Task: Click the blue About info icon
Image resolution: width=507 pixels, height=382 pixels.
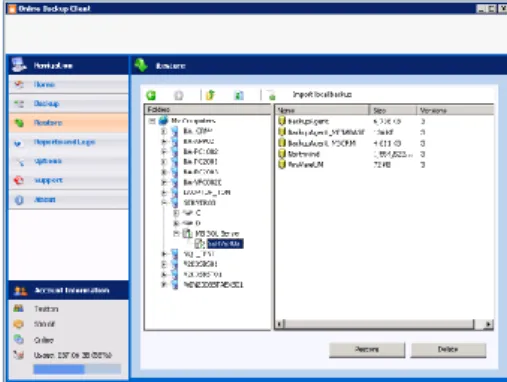Action: click(19, 200)
